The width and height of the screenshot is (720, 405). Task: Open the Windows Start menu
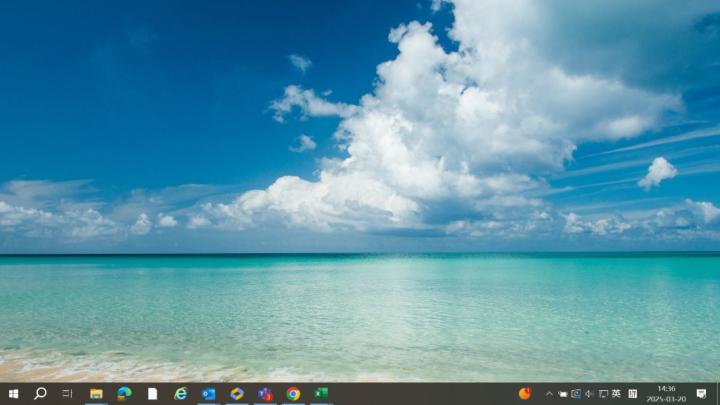(x=13, y=394)
